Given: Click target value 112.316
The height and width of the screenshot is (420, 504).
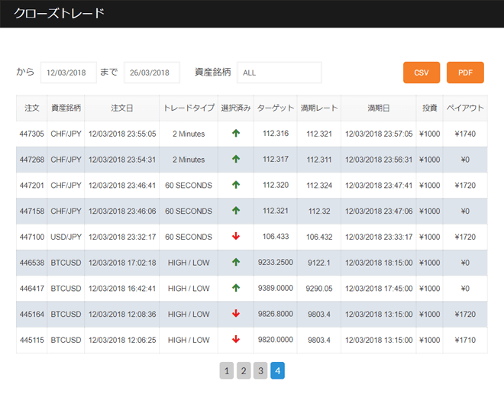Looking at the screenshot, I should (x=276, y=134).
